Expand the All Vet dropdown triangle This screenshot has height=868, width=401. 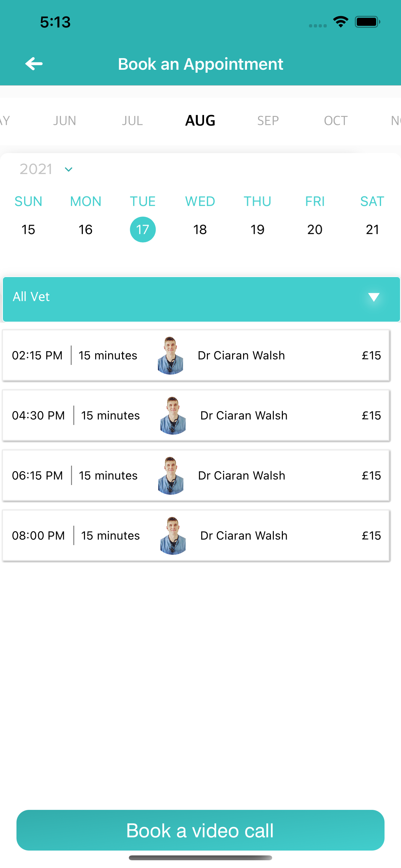point(374,297)
